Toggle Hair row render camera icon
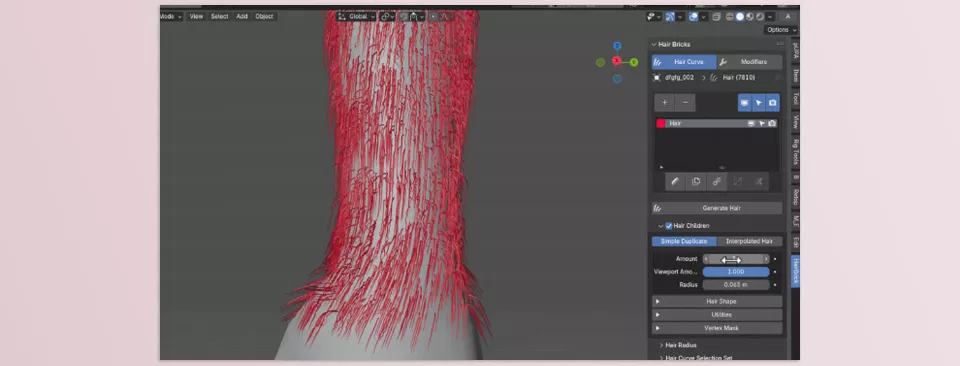 click(772, 123)
